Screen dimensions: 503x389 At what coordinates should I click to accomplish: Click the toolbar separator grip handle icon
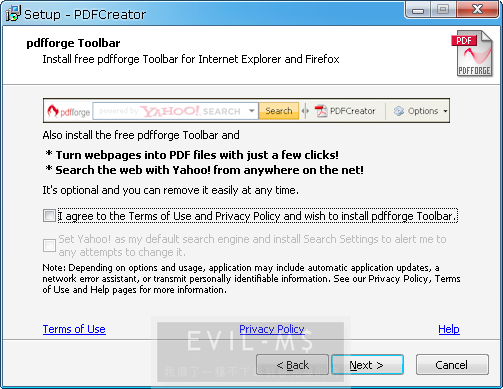(x=305, y=111)
